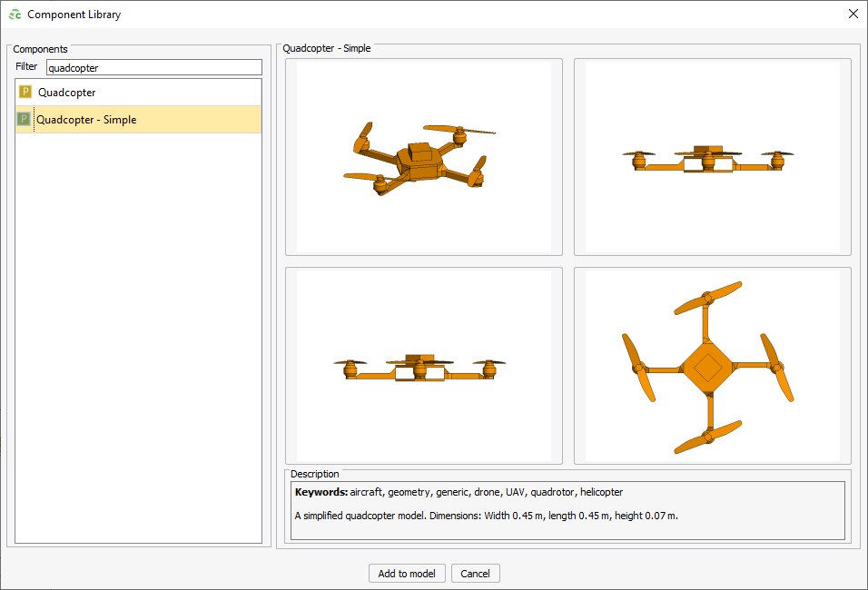Click the top-down view quadcopter preview
868x590 pixels.
tap(712, 366)
